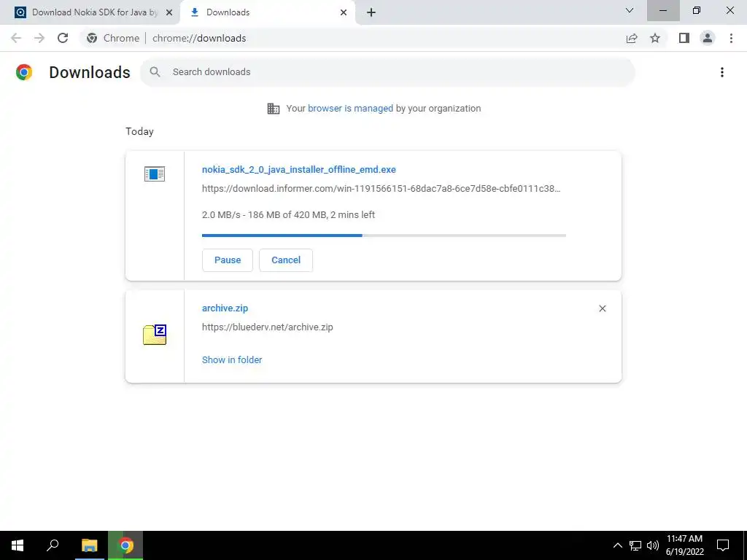Click the exe file icon for nokia installer
This screenshot has width=747, height=560.
click(155, 174)
